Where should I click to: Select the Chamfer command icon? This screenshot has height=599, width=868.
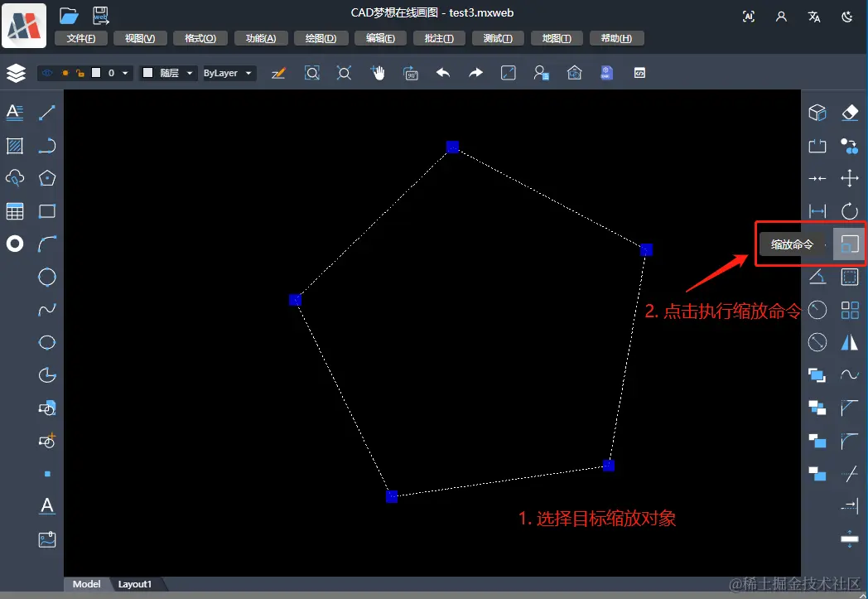click(x=849, y=408)
